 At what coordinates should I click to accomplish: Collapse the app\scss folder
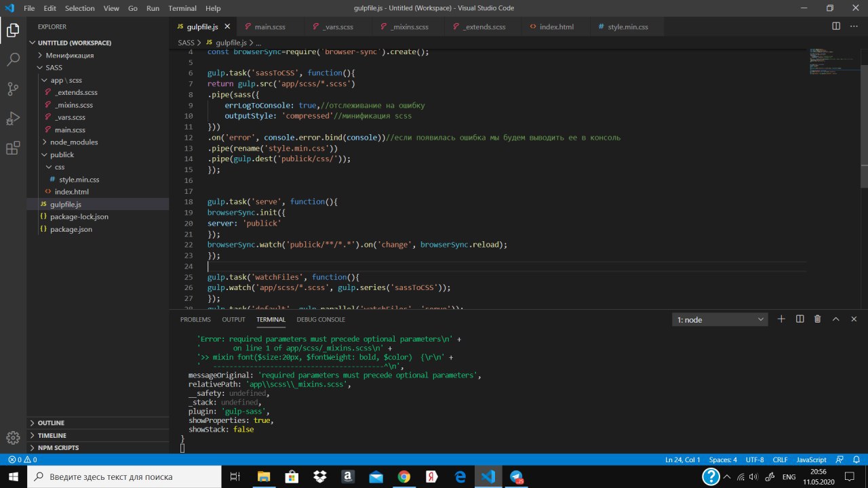click(x=98, y=80)
